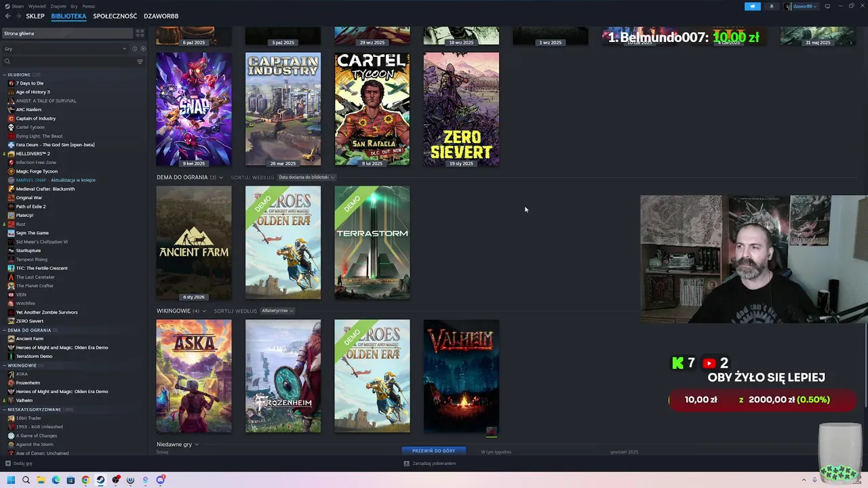Click Dodaj grę link

point(22,464)
